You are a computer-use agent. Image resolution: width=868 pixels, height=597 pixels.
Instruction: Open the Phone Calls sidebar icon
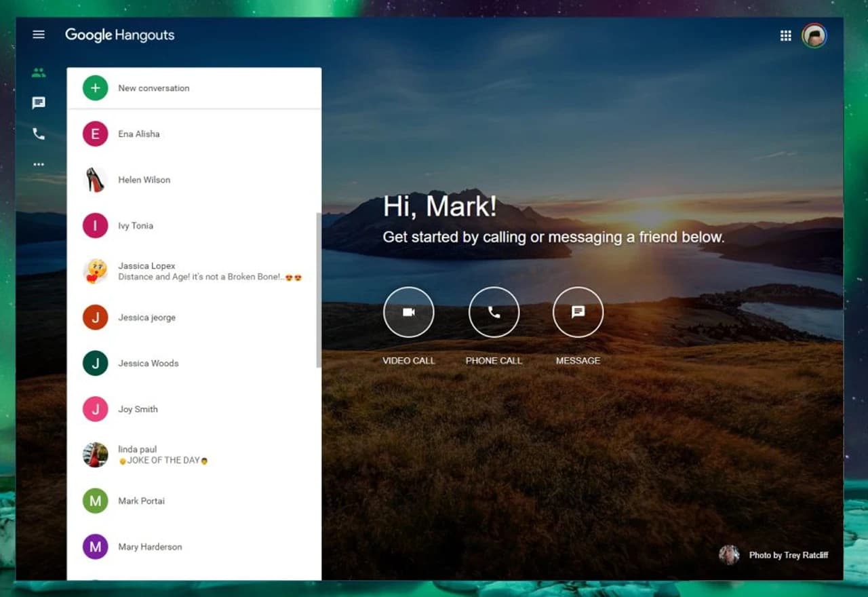pyautogui.click(x=39, y=134)
